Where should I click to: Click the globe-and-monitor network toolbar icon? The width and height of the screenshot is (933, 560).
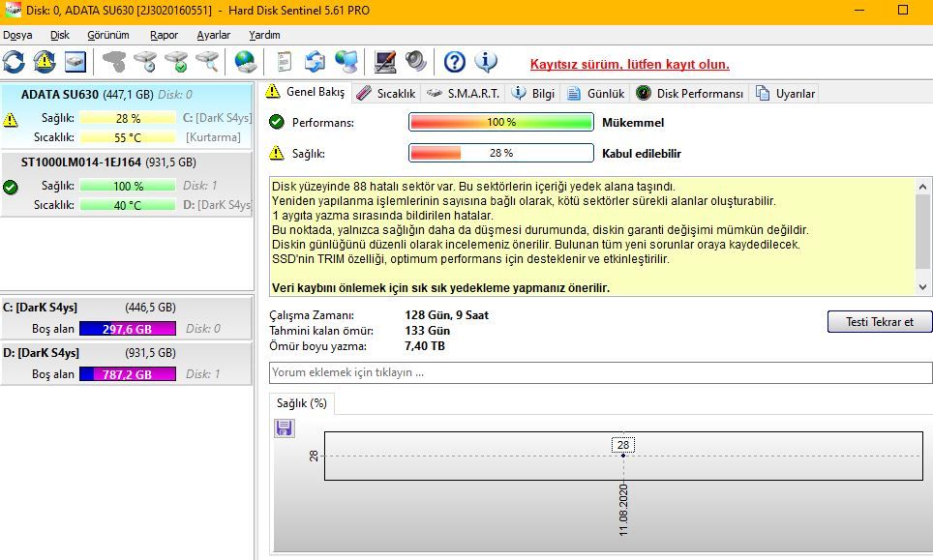click(346, 62)
